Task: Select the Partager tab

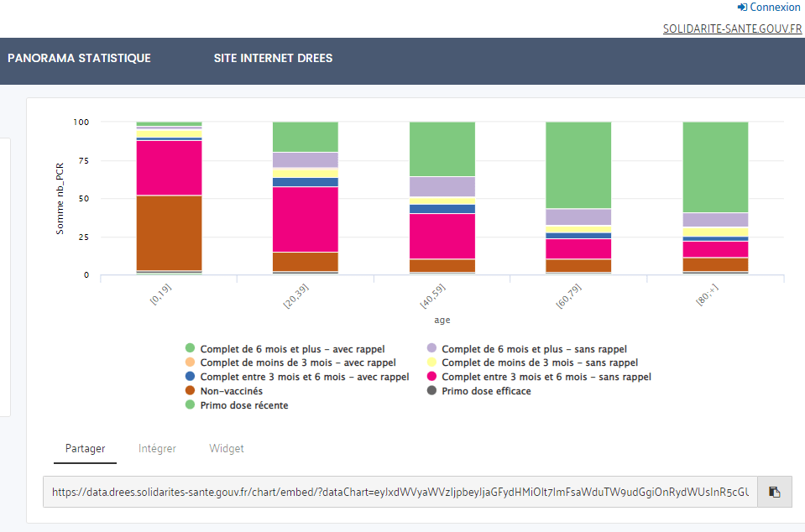Action: coord(86,449)
